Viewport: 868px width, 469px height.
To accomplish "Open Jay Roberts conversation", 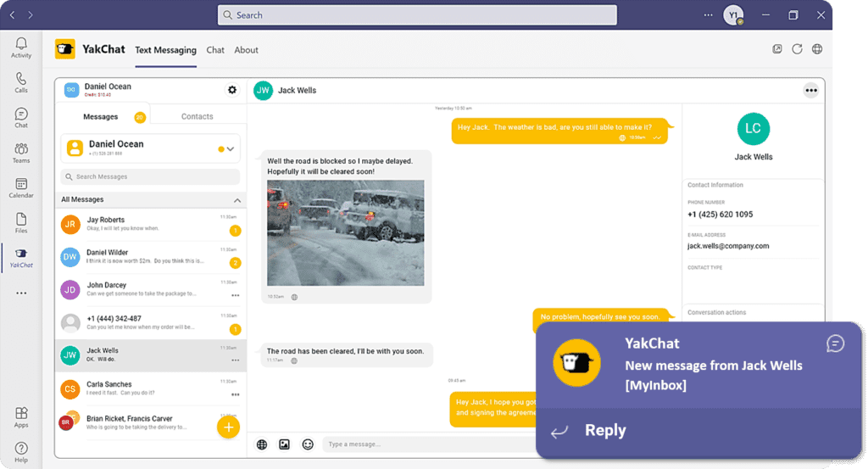I will click(151, 224).
